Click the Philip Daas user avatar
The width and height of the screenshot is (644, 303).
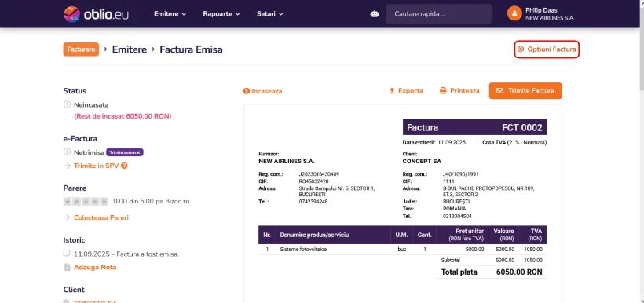pyautogui.click(x=514, y=13)
